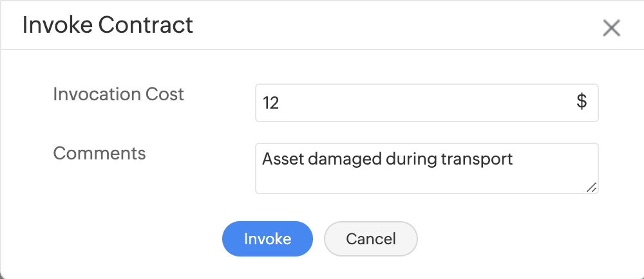644x279 pixels.
Task: Click the Comments field label
Action: 99,153
